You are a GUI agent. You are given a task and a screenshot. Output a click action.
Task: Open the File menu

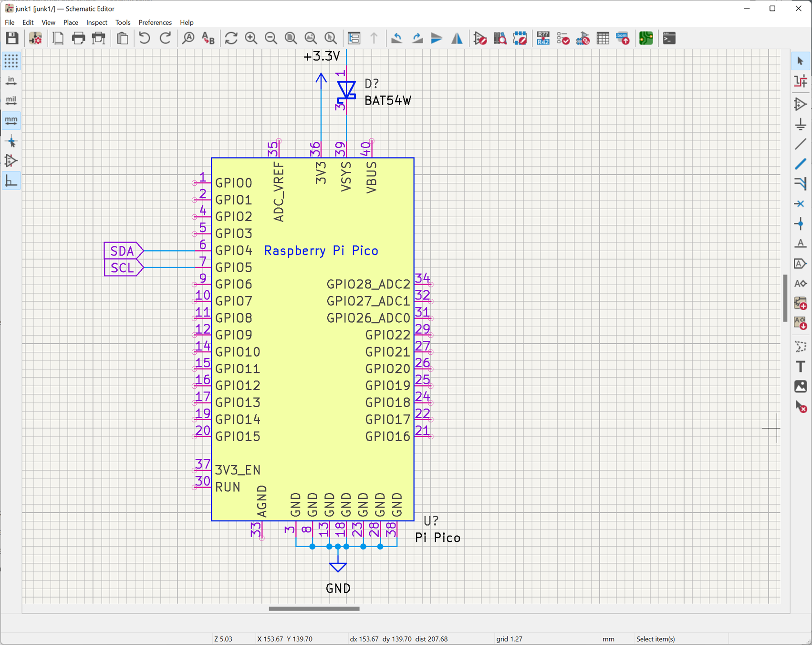coord(10,22)
